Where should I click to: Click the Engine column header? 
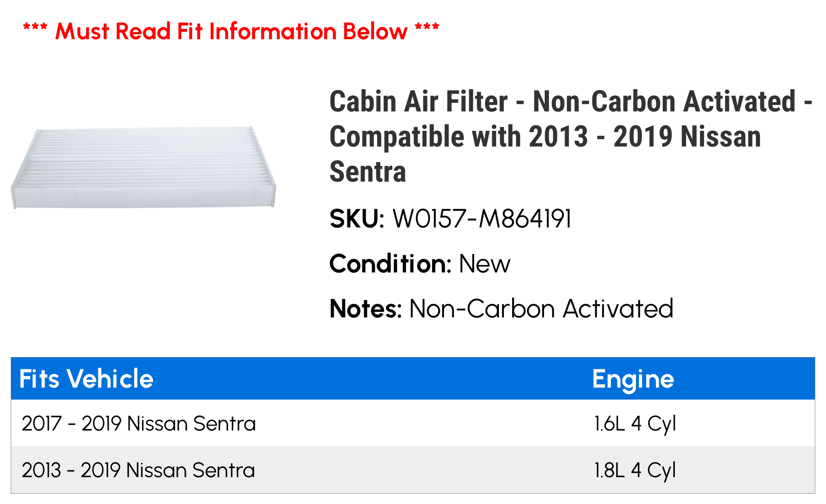pyautogui.click(x=633, y=379)
